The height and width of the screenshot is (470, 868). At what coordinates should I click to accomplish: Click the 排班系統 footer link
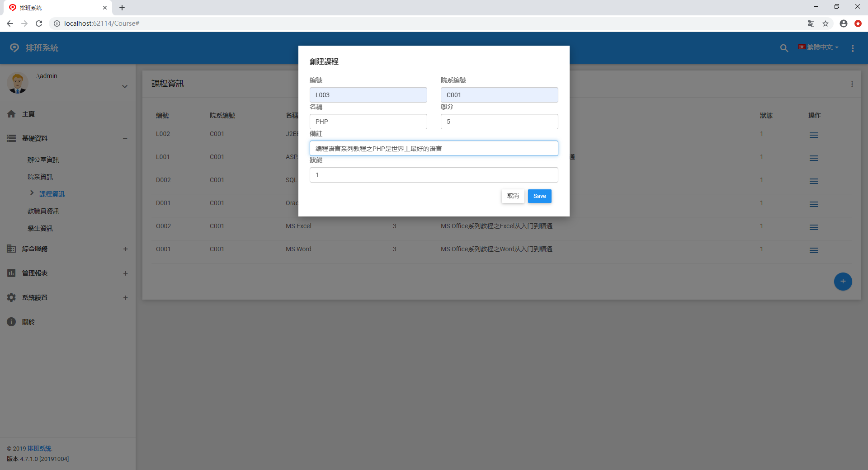pyautogui.click(x=39, y=448)
